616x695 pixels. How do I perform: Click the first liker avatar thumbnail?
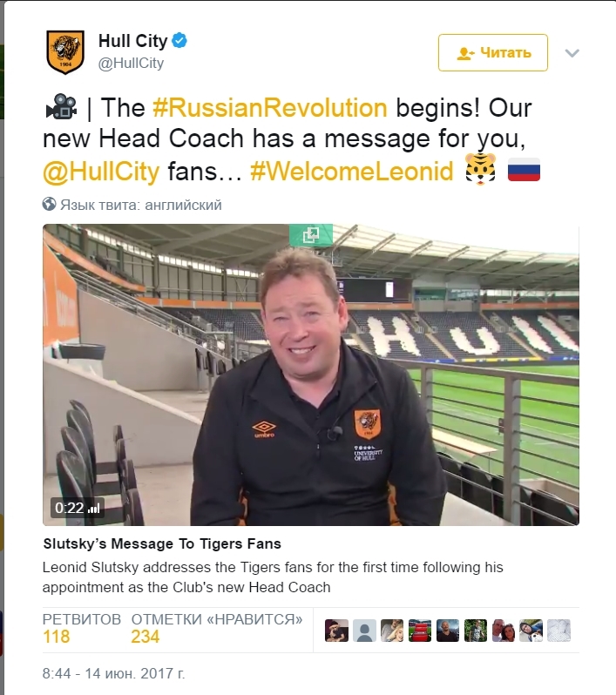click(336, 631)
